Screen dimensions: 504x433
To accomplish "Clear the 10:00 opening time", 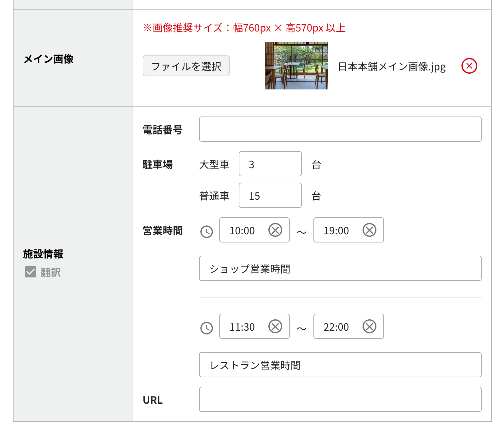I will (275, 230).
